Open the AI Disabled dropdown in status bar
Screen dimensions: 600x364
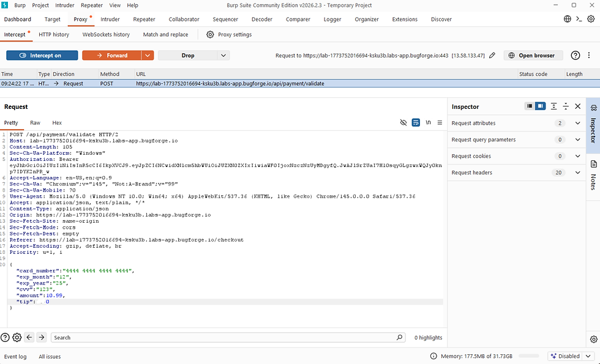pyautogui.click(x=572, y=356)
